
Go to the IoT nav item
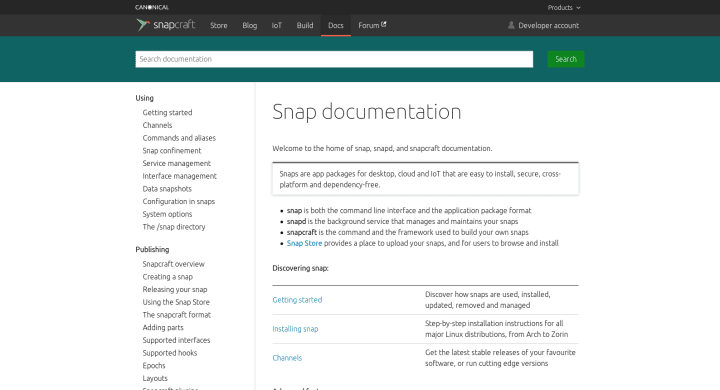(x=276, y=25)
